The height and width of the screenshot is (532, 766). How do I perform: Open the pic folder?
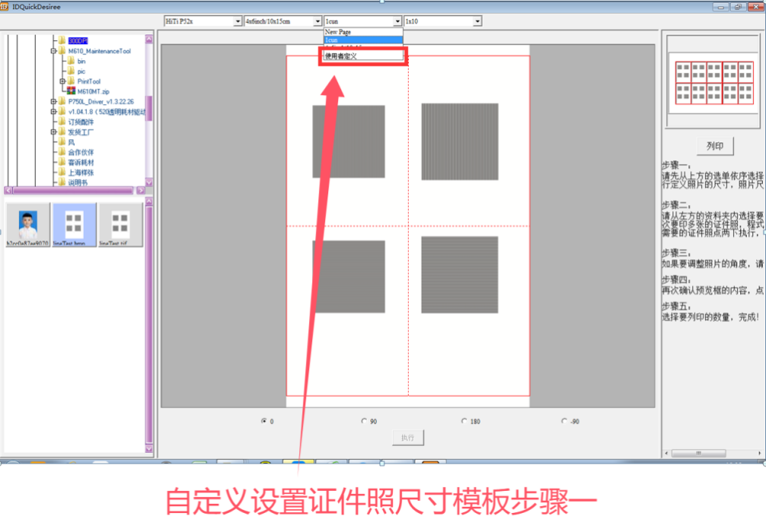click(81, 72)
